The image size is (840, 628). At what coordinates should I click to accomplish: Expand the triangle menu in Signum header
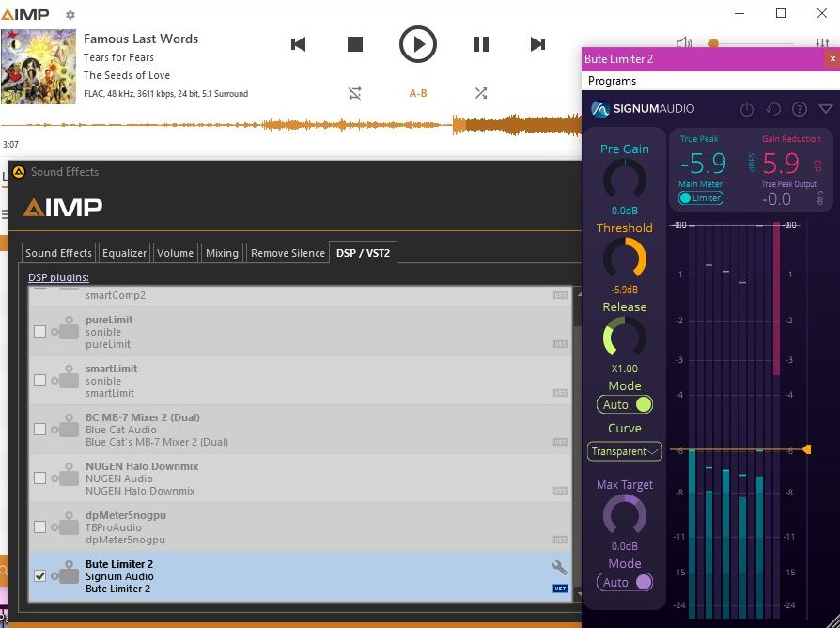tap(826, 109)
